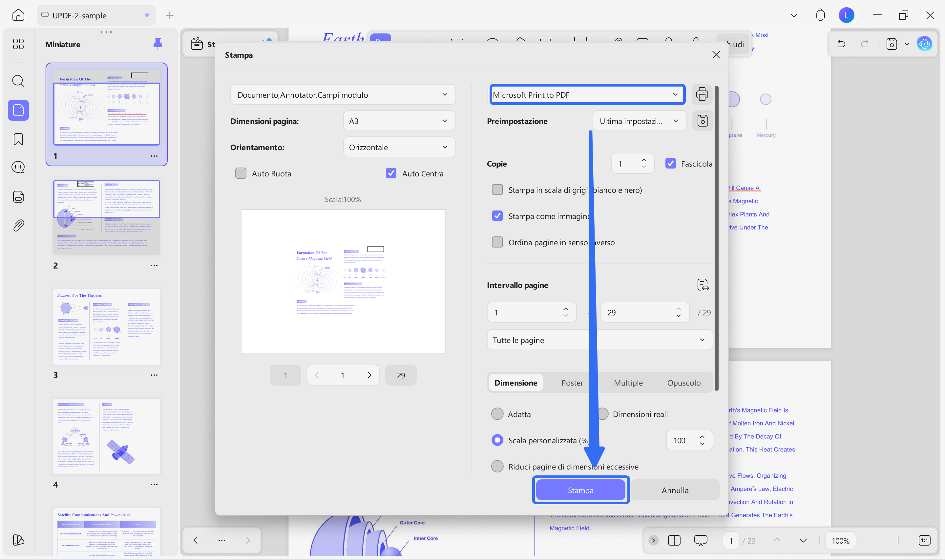Open the Tutte le pagine dropdown

coord(599,340)
